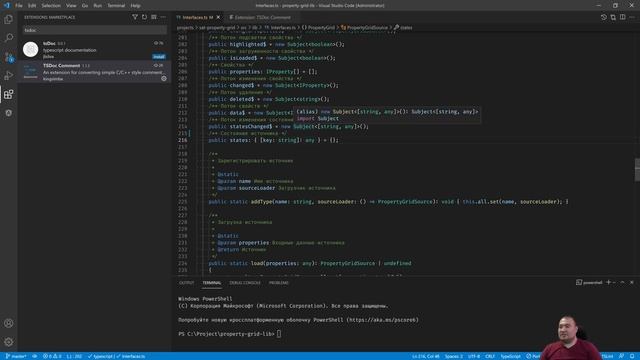Select the Extensions view icon
The width and height of the screenshot is (640, 360).
click(9, 94)
